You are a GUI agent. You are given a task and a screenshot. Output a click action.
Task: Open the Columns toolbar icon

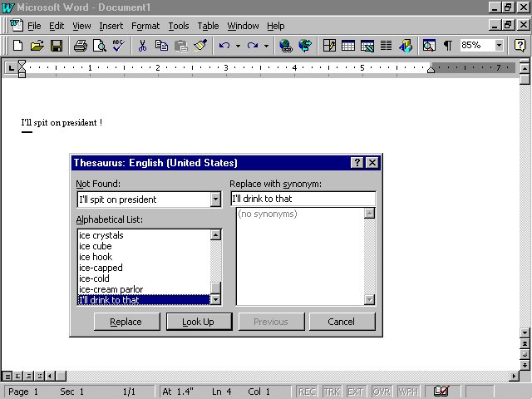click(386, 46)
